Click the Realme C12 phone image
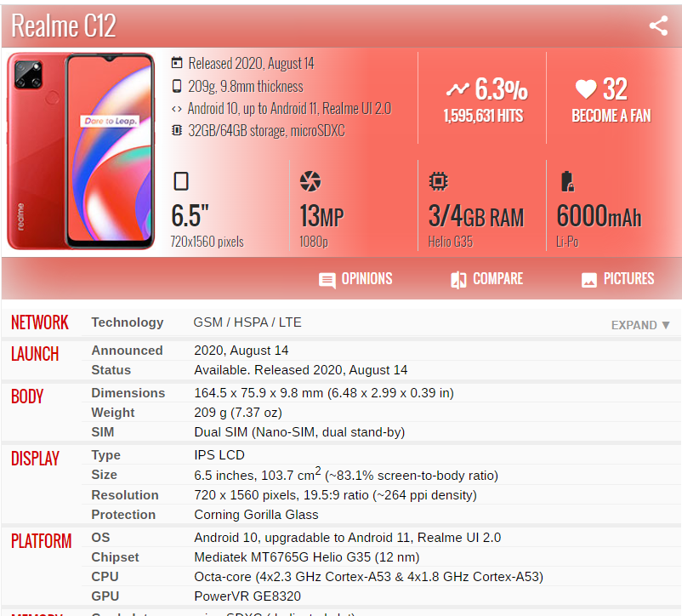This screenshot has width=682, height=616. 81,151
